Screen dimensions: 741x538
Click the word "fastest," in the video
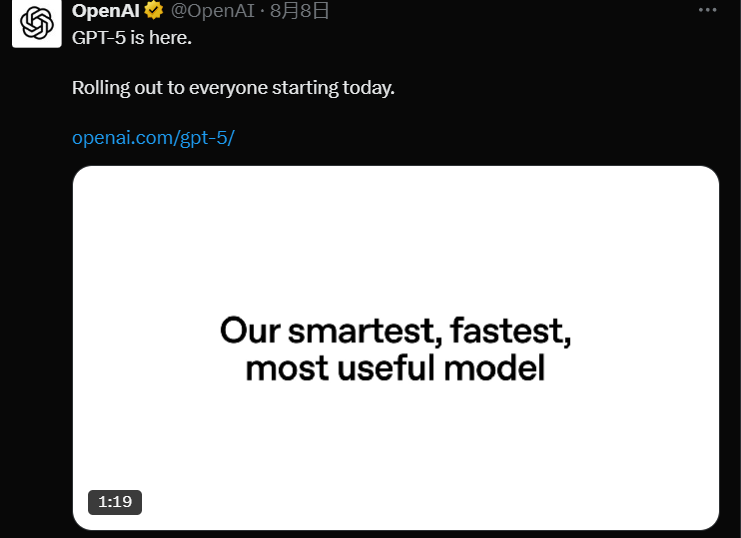click(x=511, y=330)
